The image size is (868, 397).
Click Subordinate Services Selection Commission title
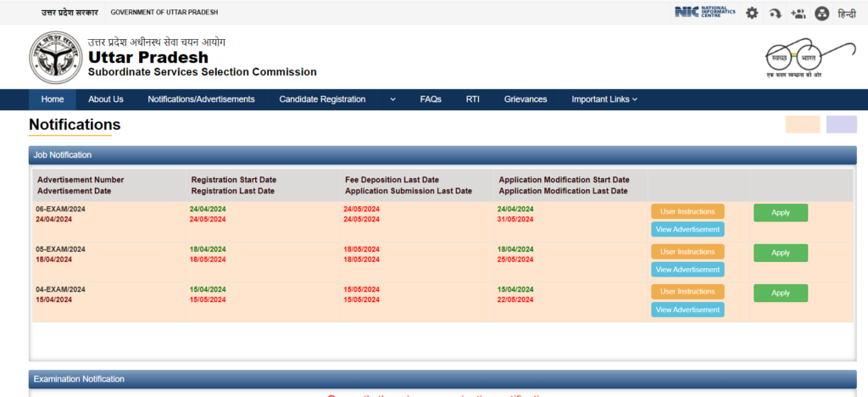(x=202, y=72)
